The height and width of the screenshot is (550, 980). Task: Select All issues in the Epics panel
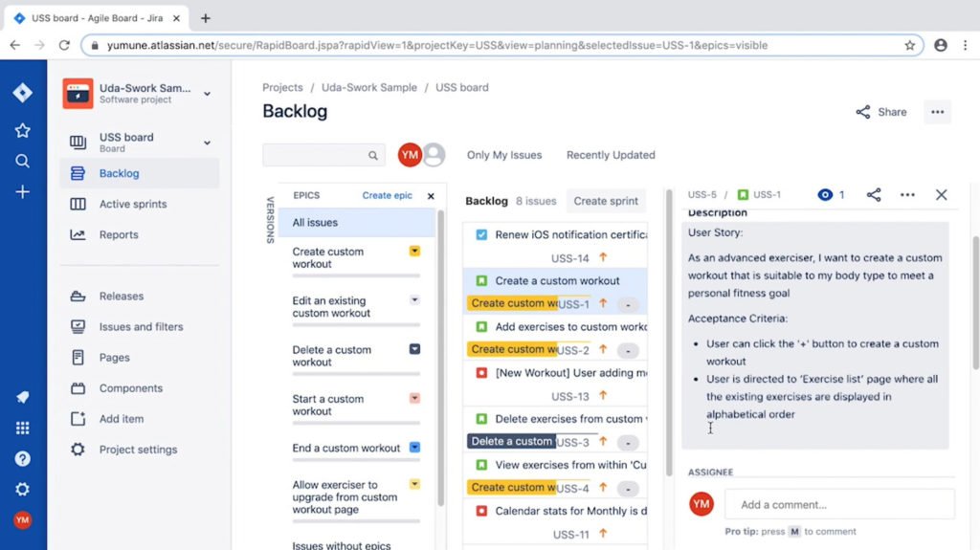[x=356, y=223]
